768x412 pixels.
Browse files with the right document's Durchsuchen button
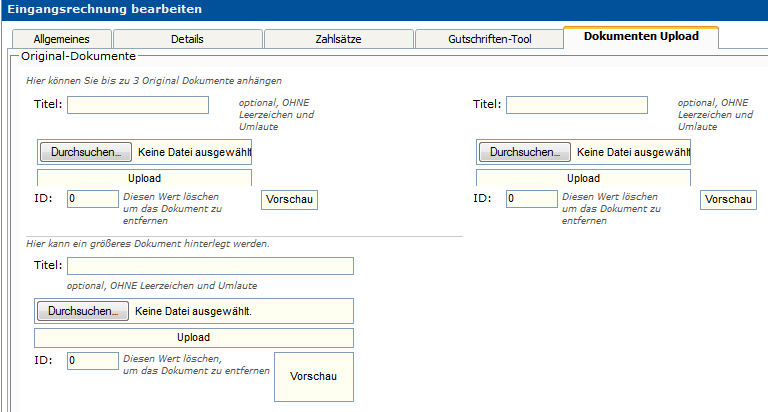pyautogui.click(x=524, y=152)
